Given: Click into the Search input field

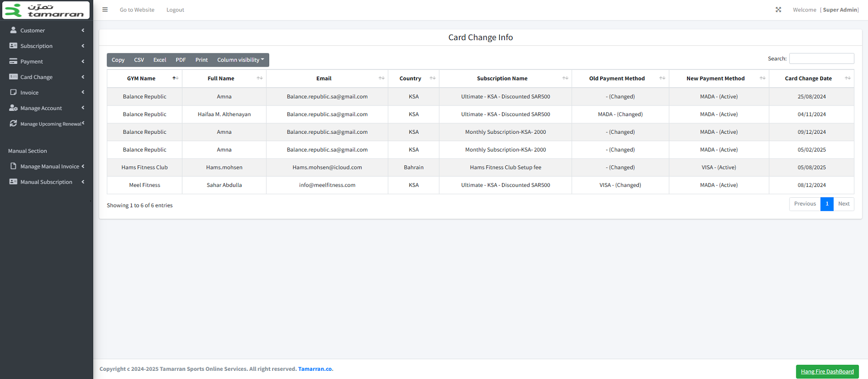Looking at the screenshot, I should [821, 58].
